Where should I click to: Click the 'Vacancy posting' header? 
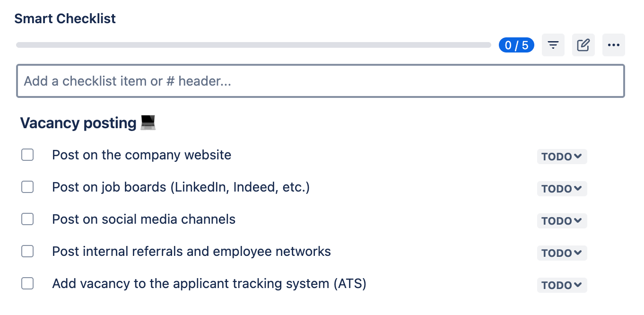tap(78, 123)
